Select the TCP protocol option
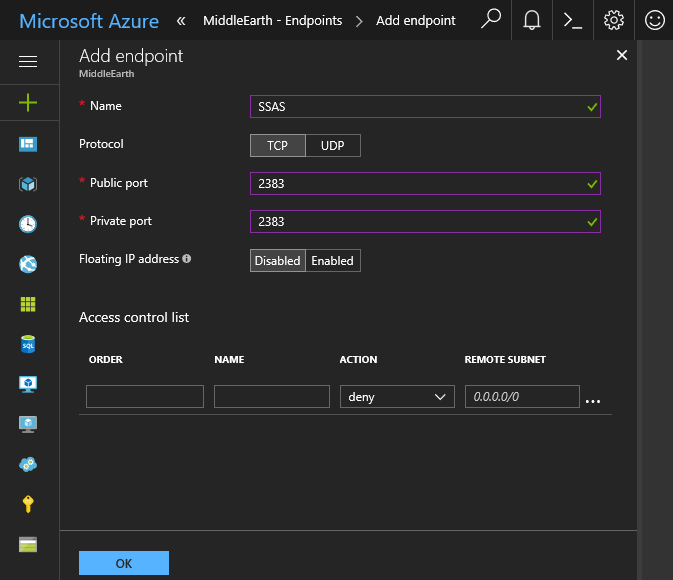 (x=278, y=146)
